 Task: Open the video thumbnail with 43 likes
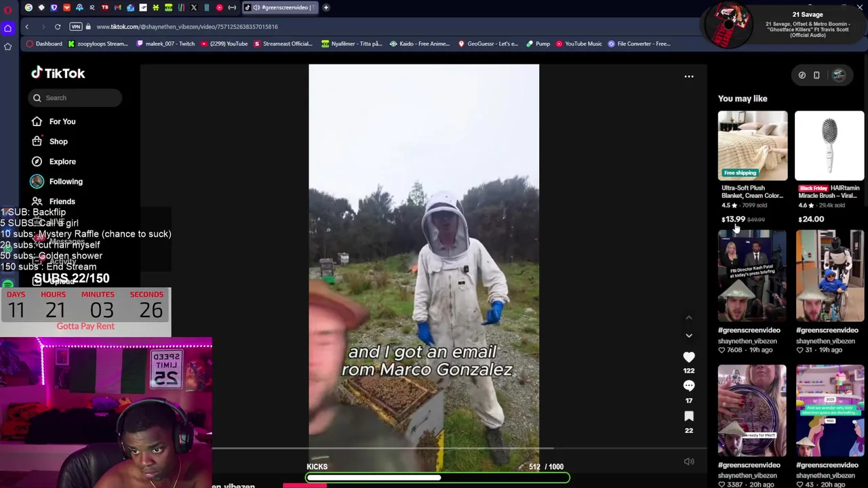click(x=830, y=411)
